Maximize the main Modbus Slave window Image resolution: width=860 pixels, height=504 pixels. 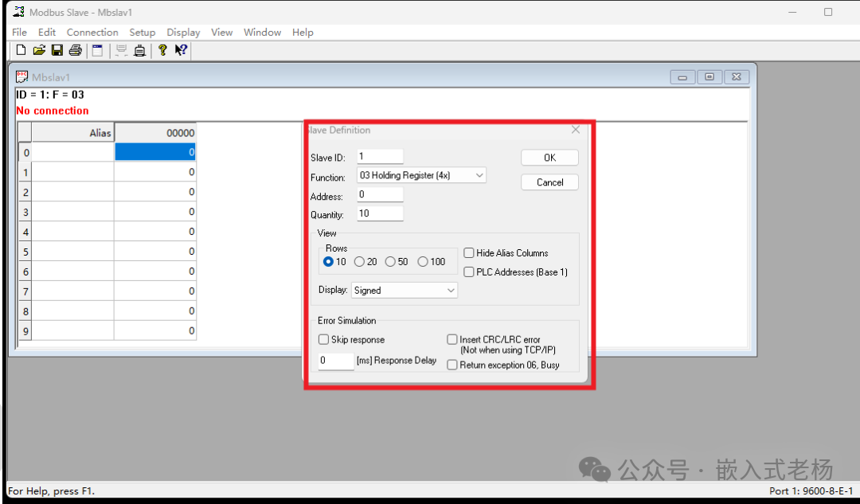coord(828,12)
